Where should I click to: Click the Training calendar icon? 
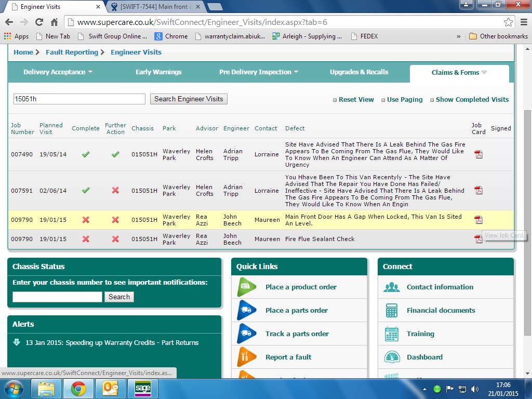392,334
